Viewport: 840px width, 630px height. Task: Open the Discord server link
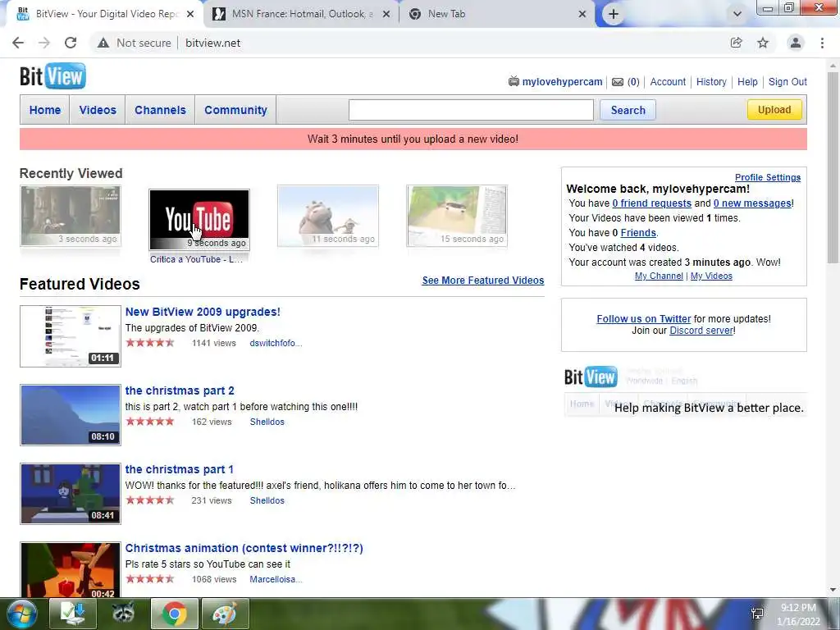[x=701, y=331]
